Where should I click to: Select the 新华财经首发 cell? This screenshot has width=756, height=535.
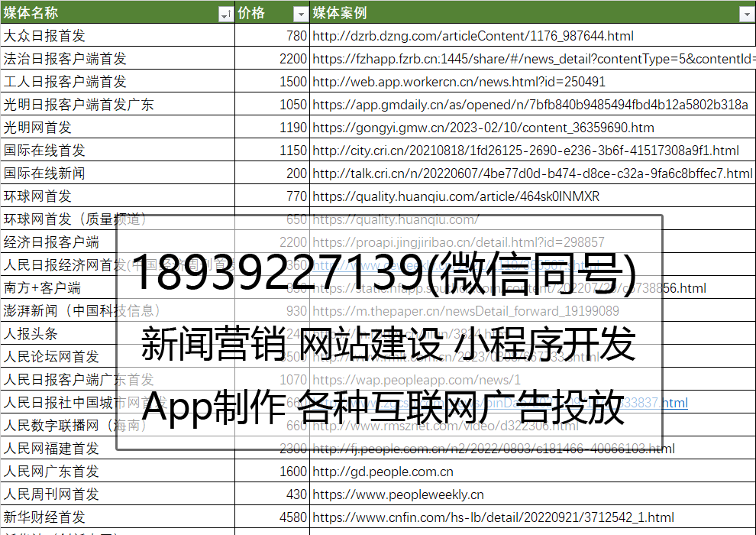118,517
